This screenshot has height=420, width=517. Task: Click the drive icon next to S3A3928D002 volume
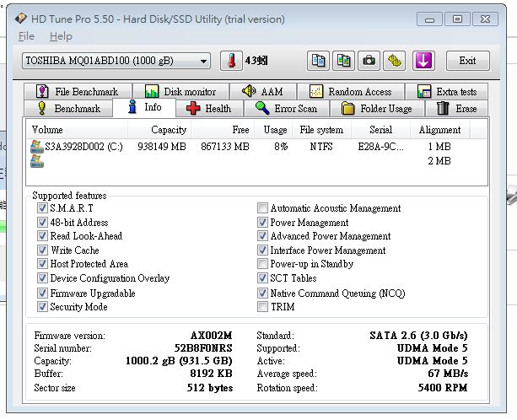[37, 147]
